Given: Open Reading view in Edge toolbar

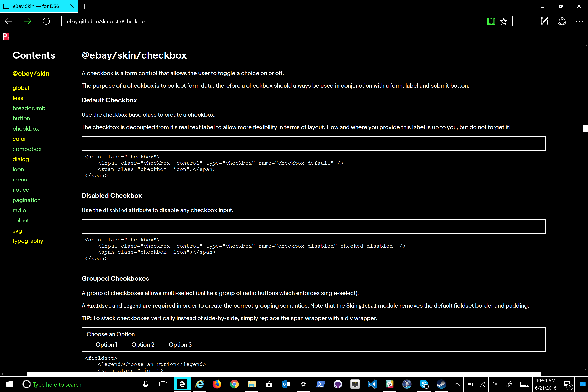Looking at the screenshot, I should (x=491, y=21).
